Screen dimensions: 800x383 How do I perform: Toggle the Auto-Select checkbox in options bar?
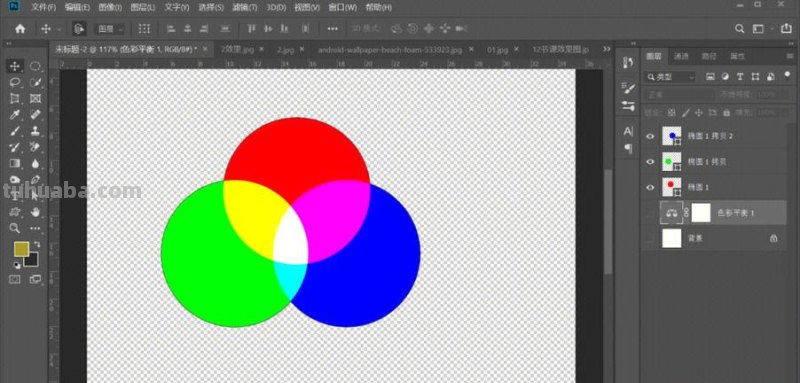tap(79, 29)
